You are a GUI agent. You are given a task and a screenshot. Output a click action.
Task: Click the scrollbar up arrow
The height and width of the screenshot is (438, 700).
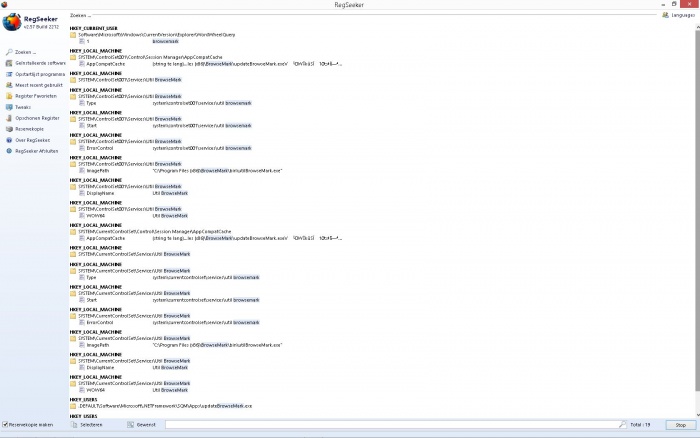tap(697, 27)
